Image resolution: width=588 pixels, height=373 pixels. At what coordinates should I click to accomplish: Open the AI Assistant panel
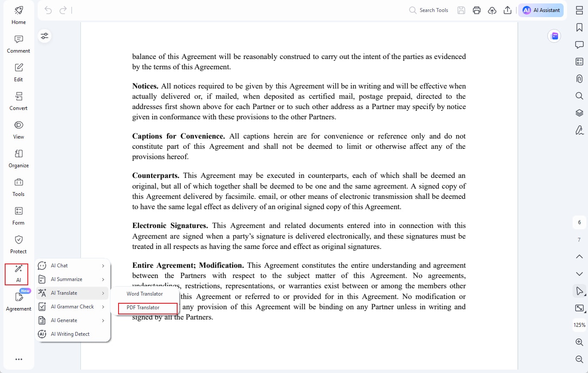pos(541,10)
